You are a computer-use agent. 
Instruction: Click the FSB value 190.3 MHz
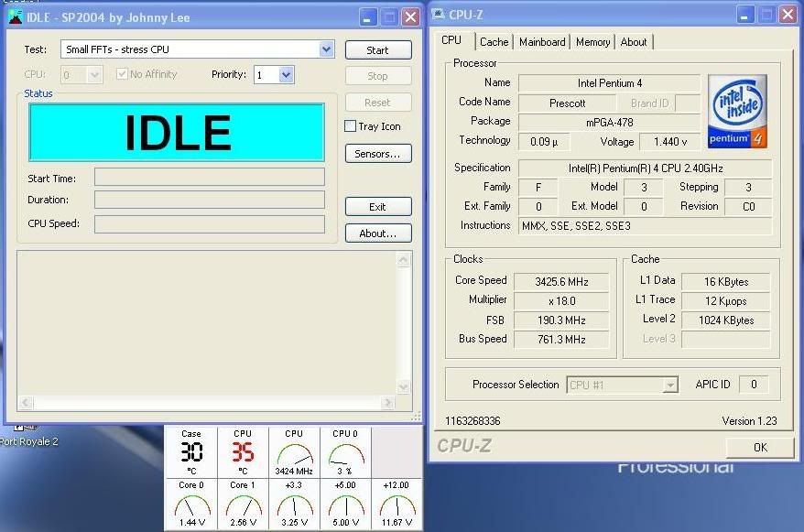(x=561, y=320)
